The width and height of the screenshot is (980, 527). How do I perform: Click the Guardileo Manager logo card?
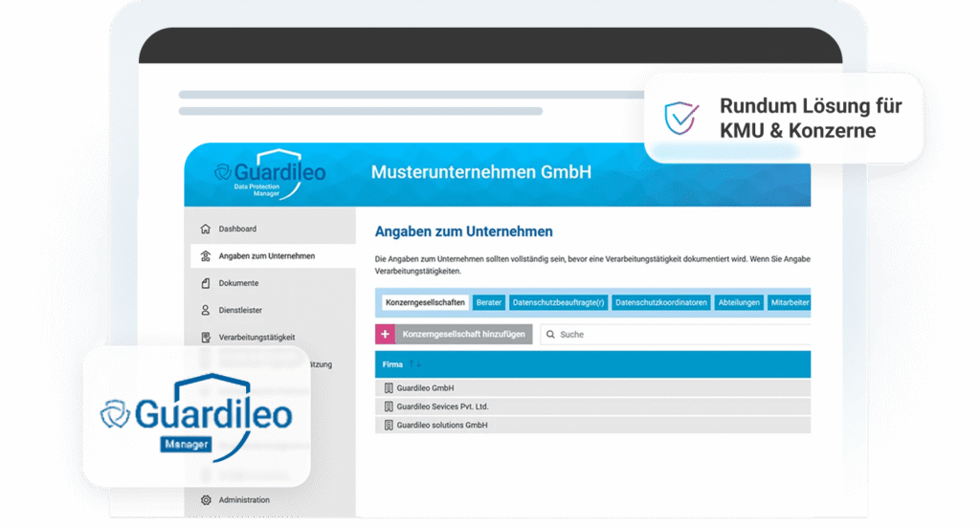197,417
